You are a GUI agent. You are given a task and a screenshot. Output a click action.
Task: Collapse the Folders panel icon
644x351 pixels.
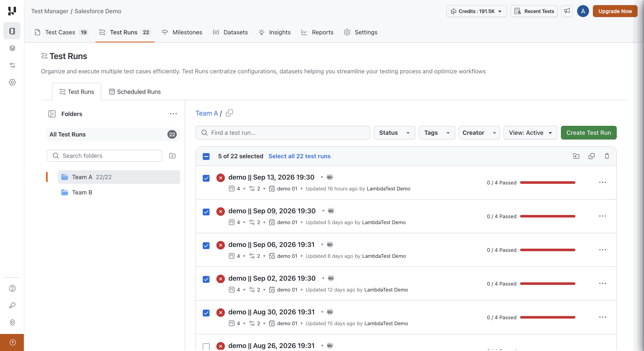coord(52,114)
